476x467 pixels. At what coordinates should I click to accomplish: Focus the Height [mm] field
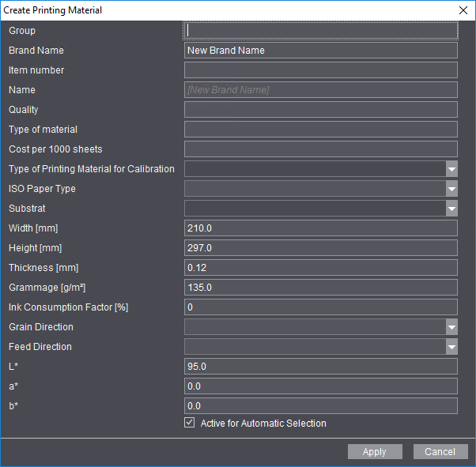(x=320, y=248)
